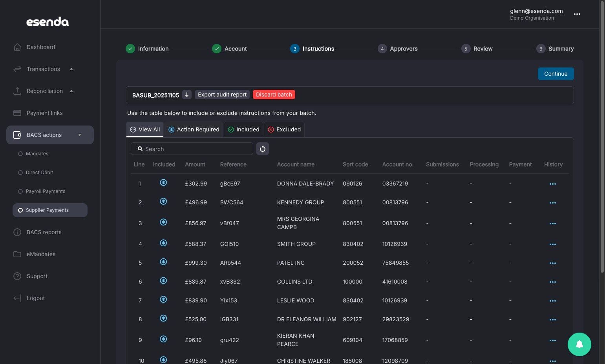Go back to the Information step
Screen dimensions: 605x364
(x=147, y=49)
